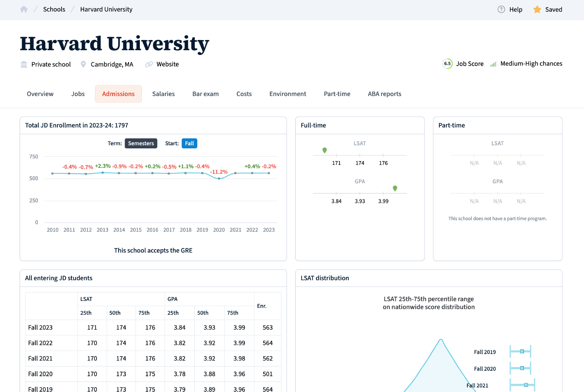Open the Costs tab
Screen dimensions: 584x392
[x=244, y=94]
